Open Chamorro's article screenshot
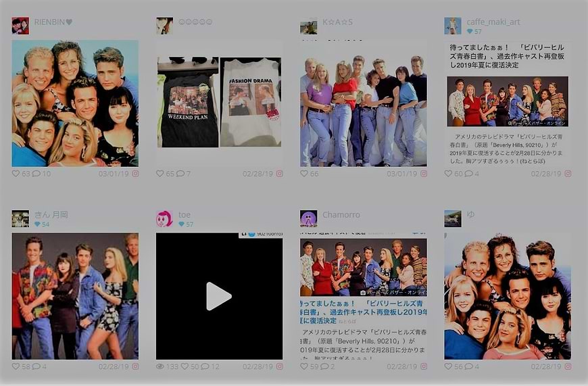This screenshot has height=386, width=588. click(364, 296)
